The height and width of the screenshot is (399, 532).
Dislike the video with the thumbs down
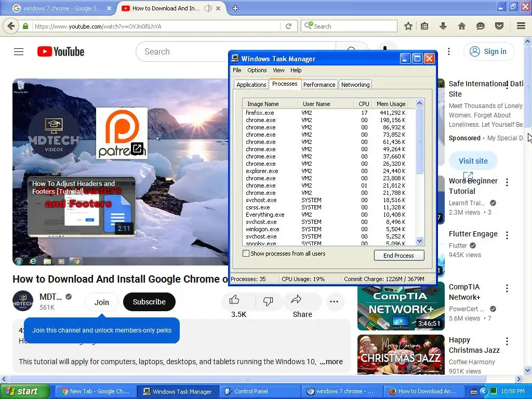tap(268, 301)
